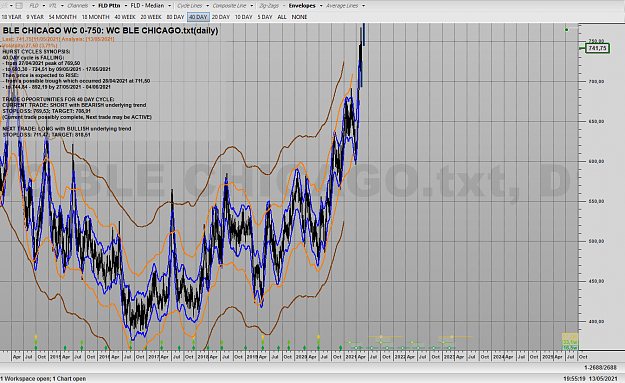
Task: Click the 2024 label on the time axis
Action: tap(498, 357)
